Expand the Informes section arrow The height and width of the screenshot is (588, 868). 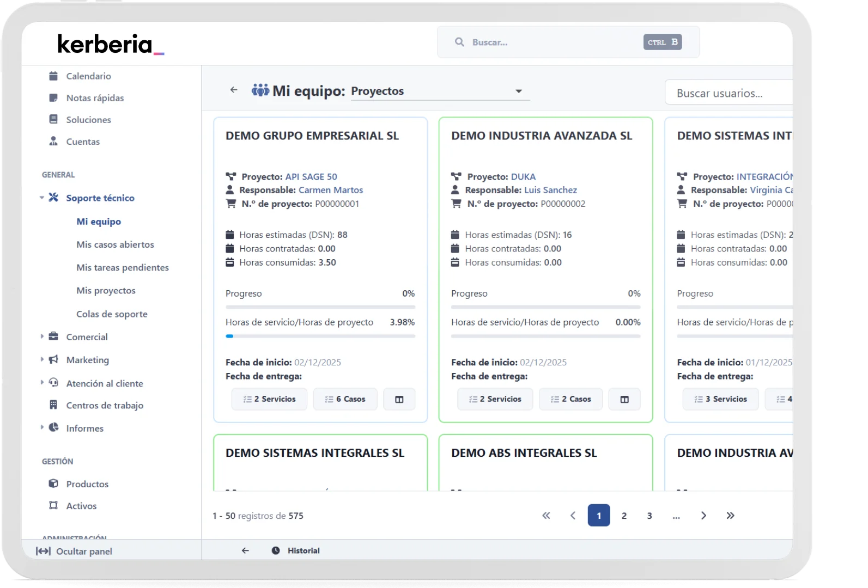coord(42,427)
